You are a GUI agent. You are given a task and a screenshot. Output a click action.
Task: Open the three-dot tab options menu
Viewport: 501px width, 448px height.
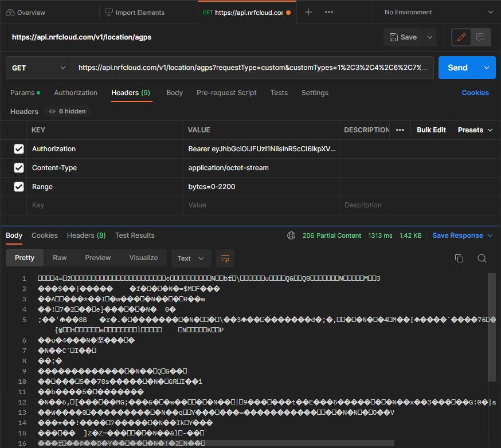(x=329, y=12)
